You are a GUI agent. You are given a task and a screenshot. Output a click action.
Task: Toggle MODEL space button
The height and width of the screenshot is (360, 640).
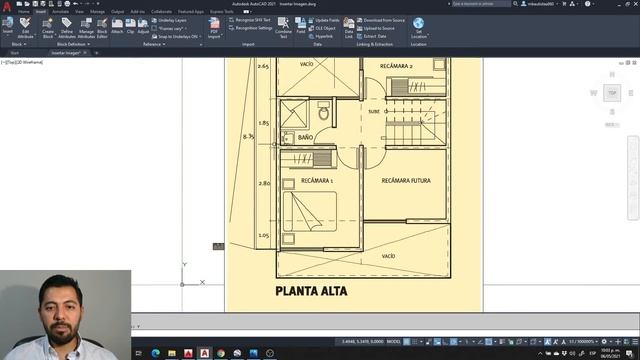[393, 342]
